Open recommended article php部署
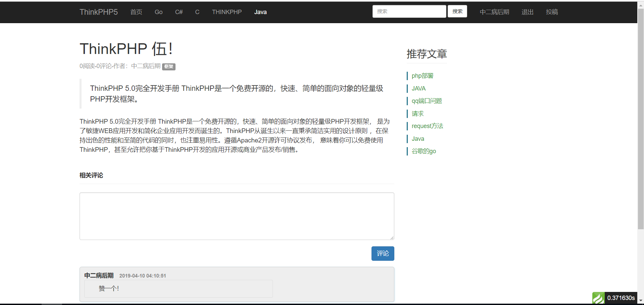Screen dimensions: 644x305 pyautogui.click(x=423, y=76)
